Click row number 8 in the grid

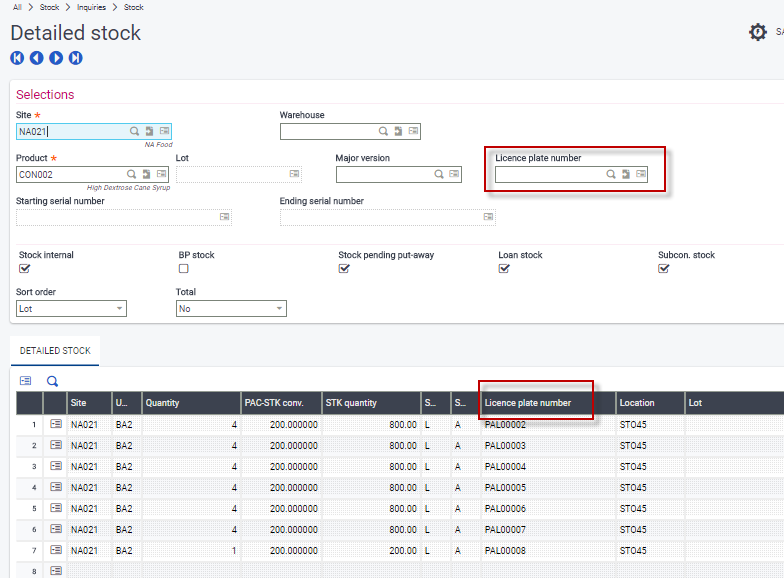click(34, 571)
